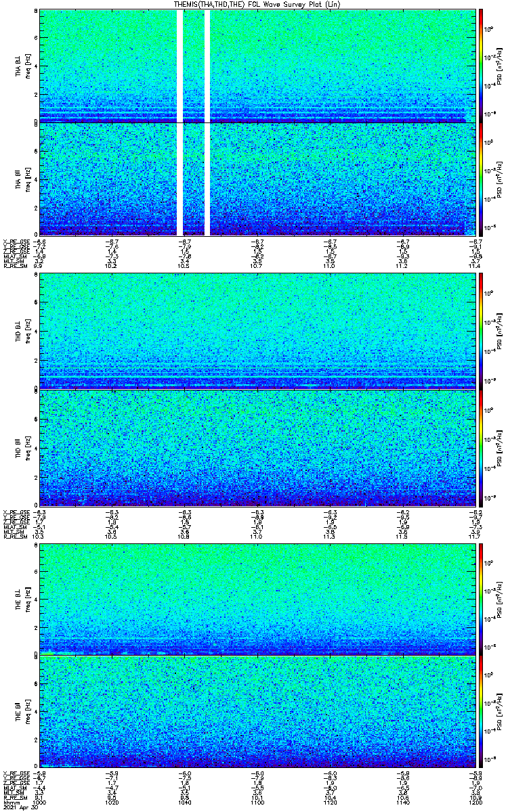Click the 1040 time tick label
Viewport: 508px width, 812px height.
[185, 802]
